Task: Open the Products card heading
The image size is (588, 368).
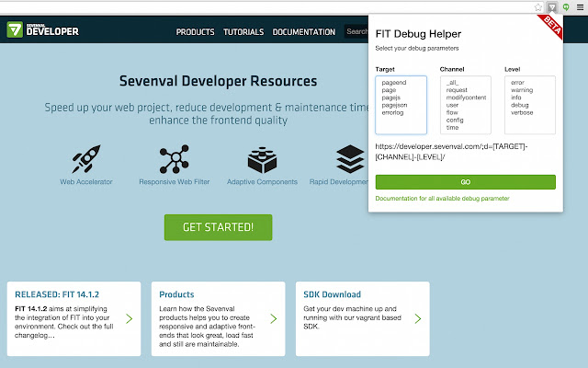Action: (176, 294)
